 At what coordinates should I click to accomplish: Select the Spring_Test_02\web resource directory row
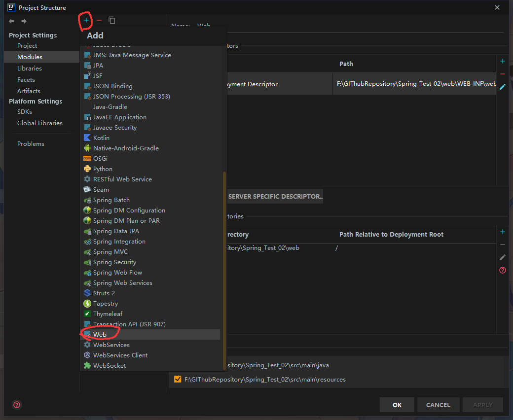point(362,248)
